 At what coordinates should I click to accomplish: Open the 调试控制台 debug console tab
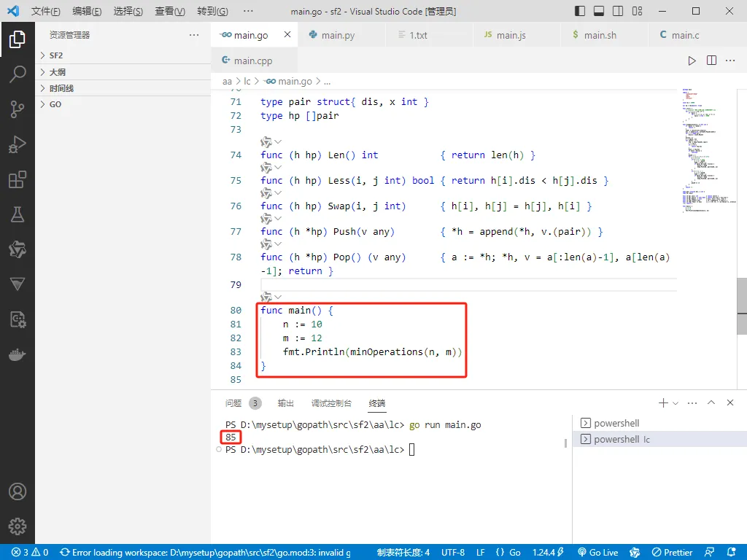[x=332, y=403]
